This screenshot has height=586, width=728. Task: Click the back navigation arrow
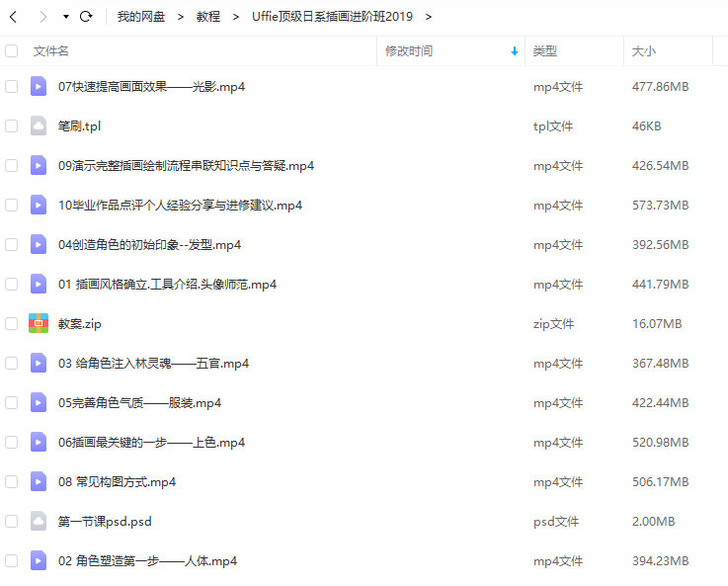point(13,17)
